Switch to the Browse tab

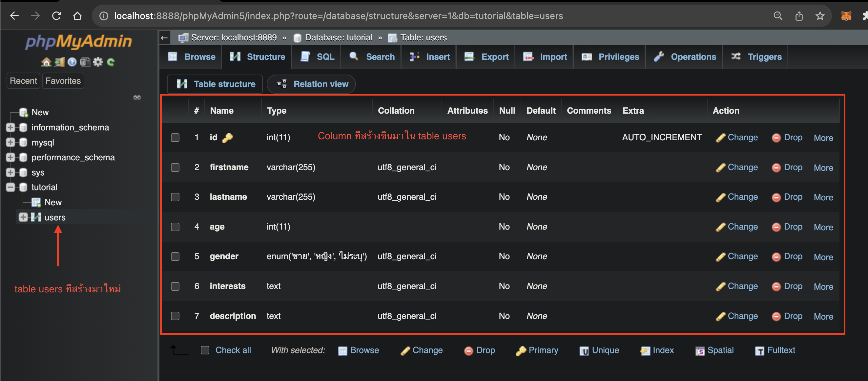click(191, 57)
